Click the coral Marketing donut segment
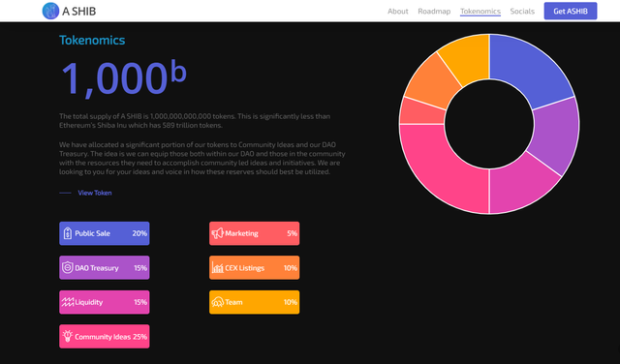Viewport: 620px width, 364px height. 421,112
